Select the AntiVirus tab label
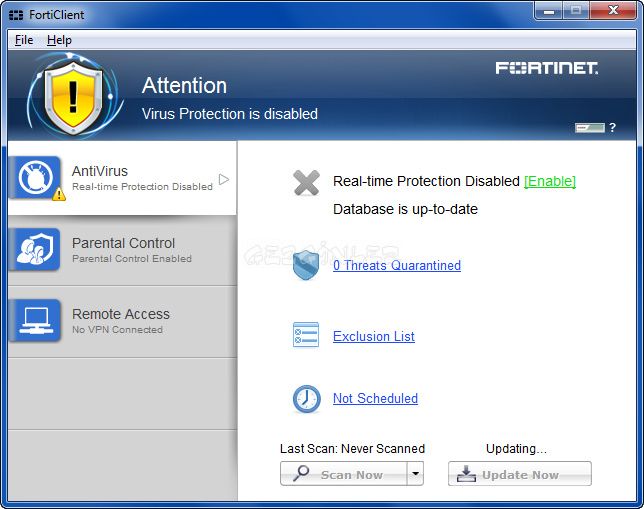The width and height of the screenshot is (644, 509). (x=100, y=171)
